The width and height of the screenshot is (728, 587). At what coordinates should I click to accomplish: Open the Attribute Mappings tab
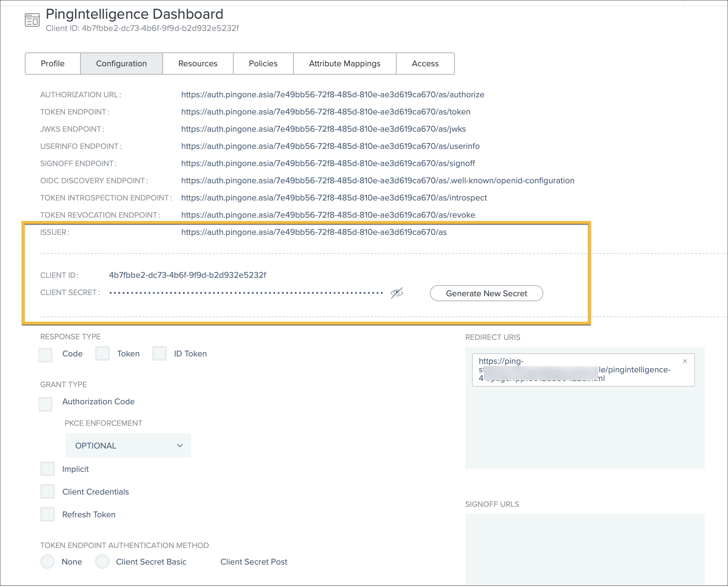pyautogui.click(x=344, y=64)
